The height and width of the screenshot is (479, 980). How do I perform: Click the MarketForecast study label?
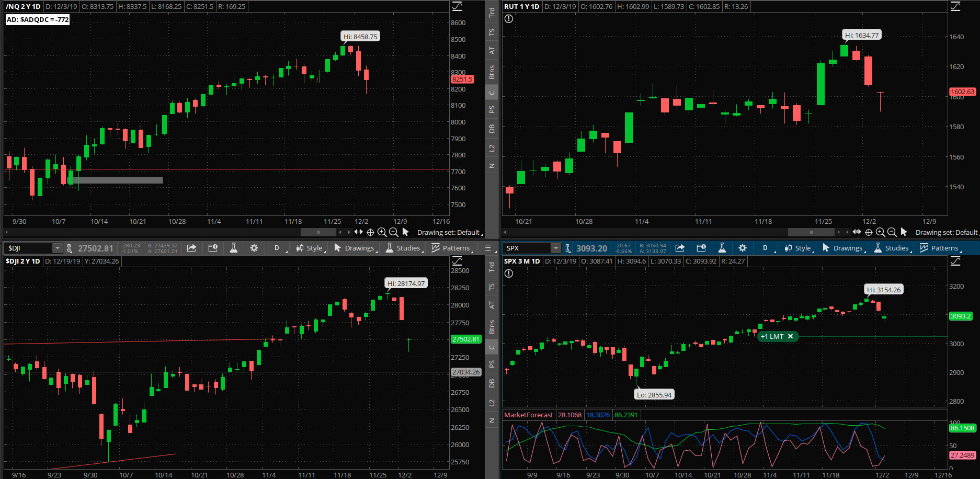click(528, 415)
